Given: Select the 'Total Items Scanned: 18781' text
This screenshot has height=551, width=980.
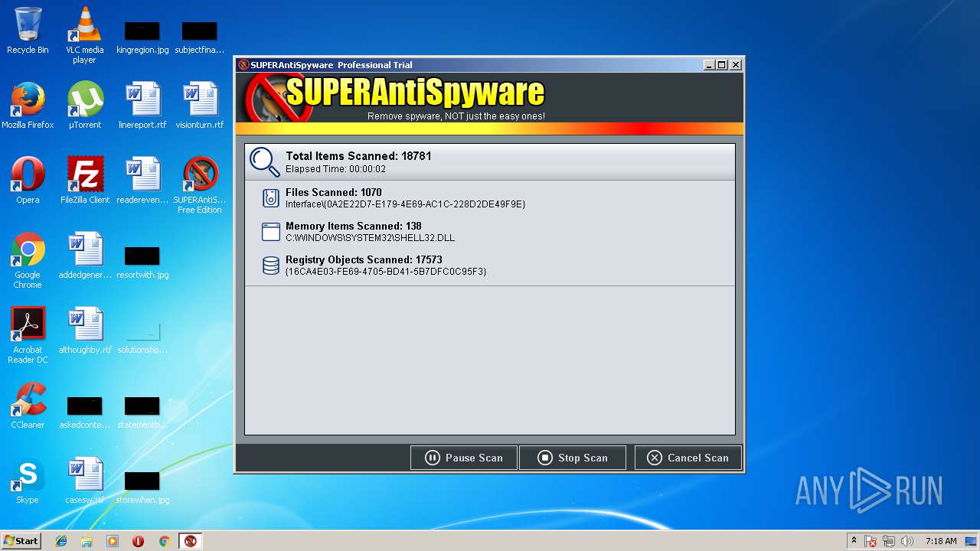Looking at the screenshot, I should (358, 156).
